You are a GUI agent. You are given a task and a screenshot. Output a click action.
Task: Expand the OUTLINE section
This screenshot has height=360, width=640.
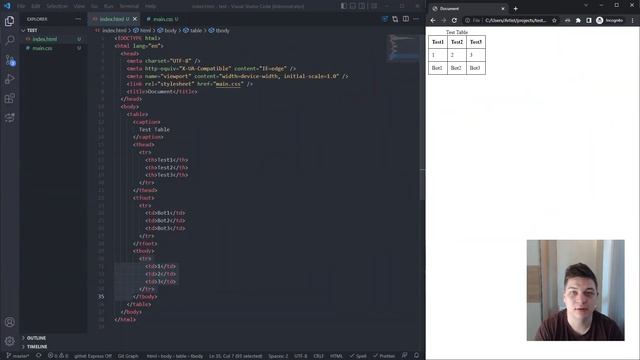(x=53, y=338)
